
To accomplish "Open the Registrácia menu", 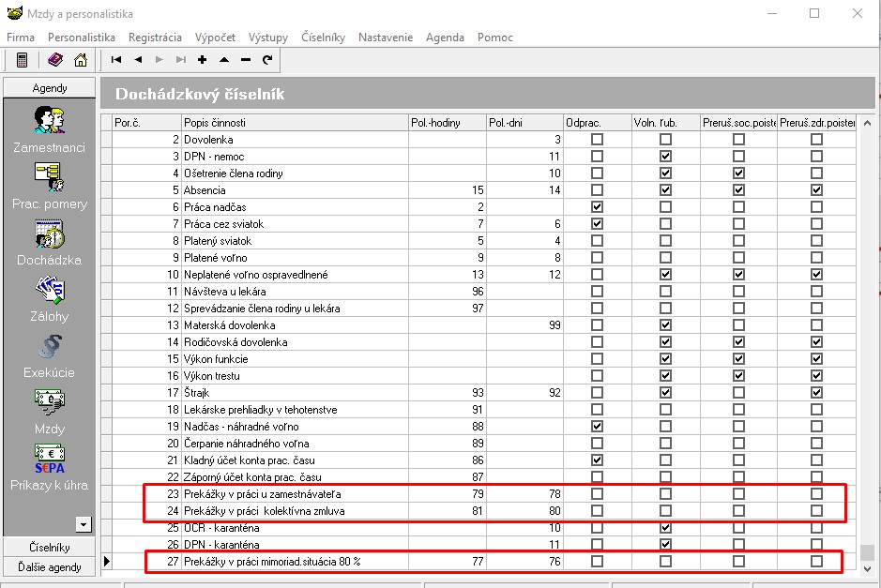I will (x=155, y=38).
